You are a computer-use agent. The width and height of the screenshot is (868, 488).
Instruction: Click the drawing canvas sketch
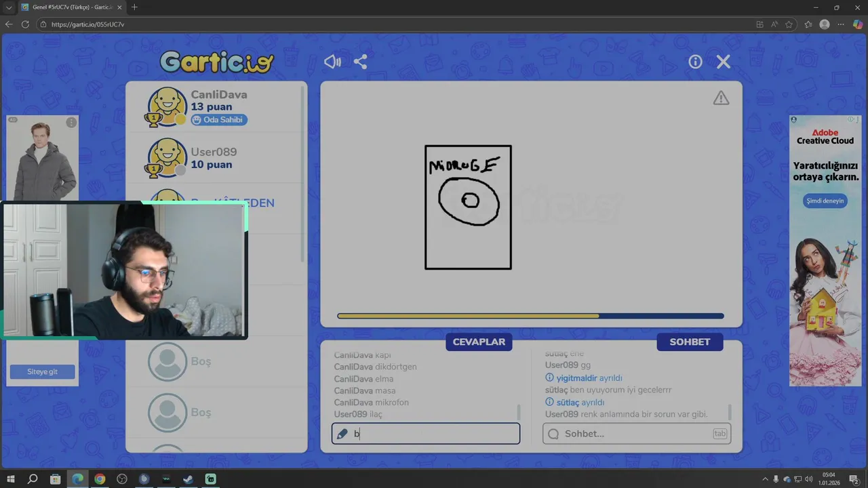[468, 207]
